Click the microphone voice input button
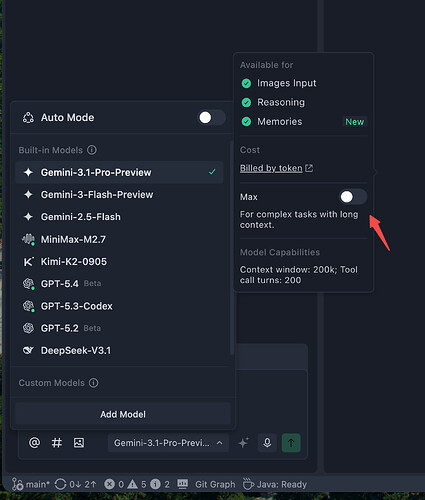Screen dimensions: 425x500 267,443
